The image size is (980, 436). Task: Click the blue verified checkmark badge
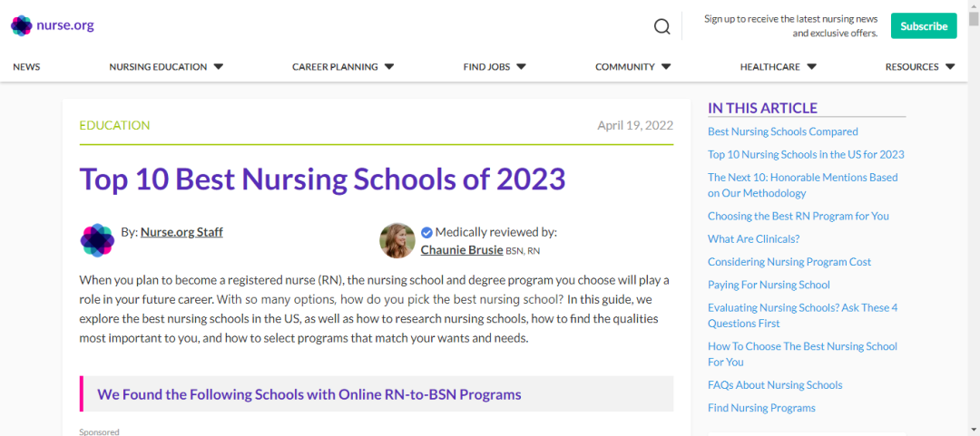coord(426,232)
